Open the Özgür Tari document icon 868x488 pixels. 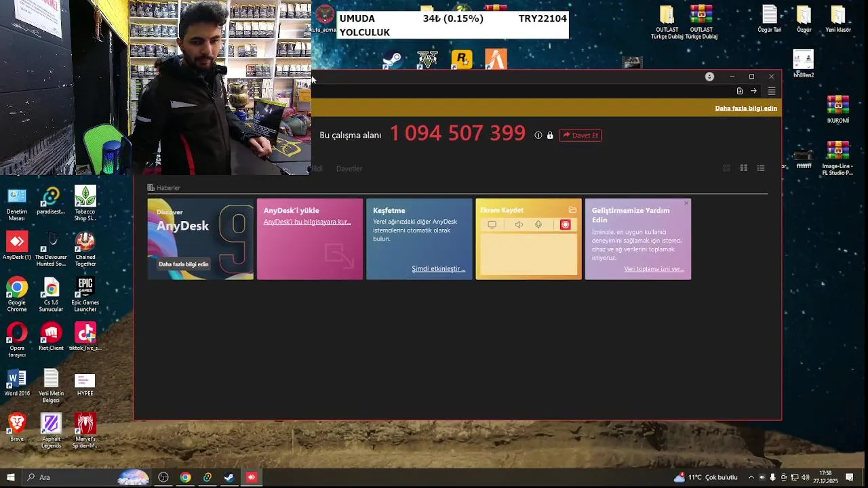769,19
